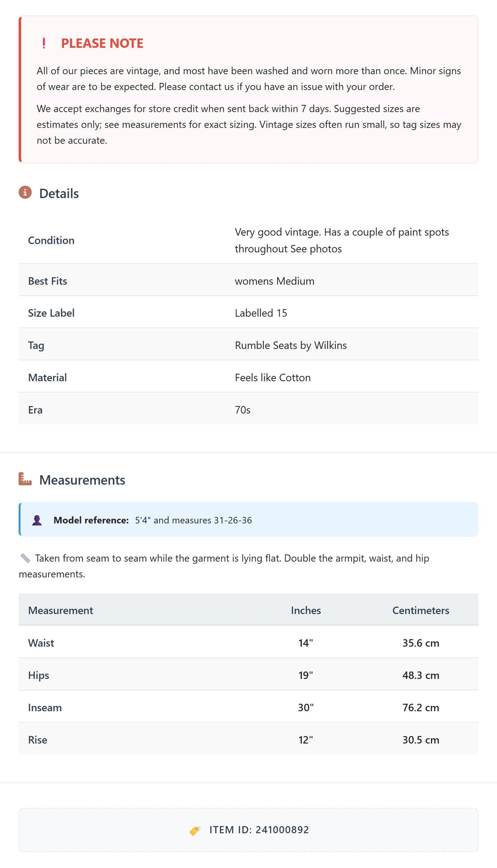Viewport: 497px width, 868px height.
Task: Click Rumble Seats by Wilkins tag text
Action: [291, 345]
